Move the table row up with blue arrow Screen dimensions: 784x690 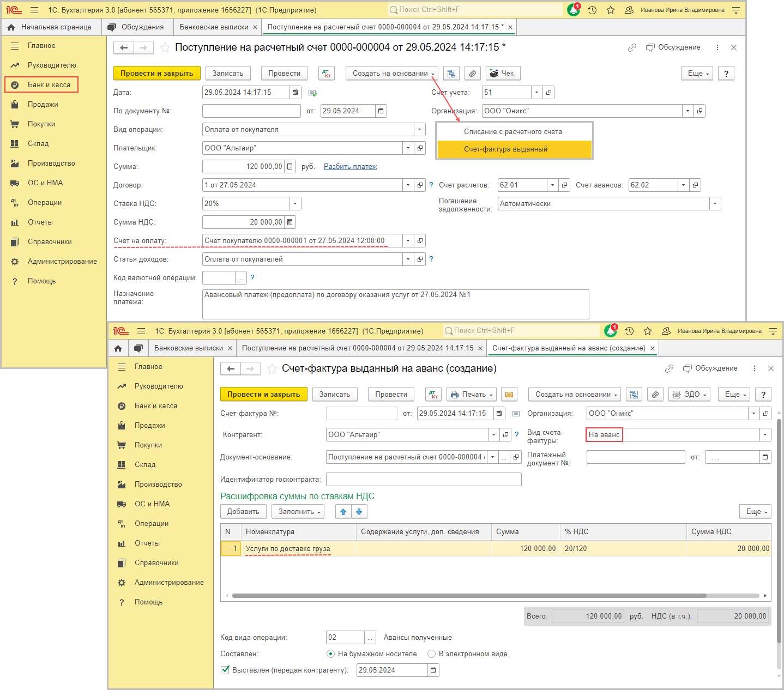(343, 511)
